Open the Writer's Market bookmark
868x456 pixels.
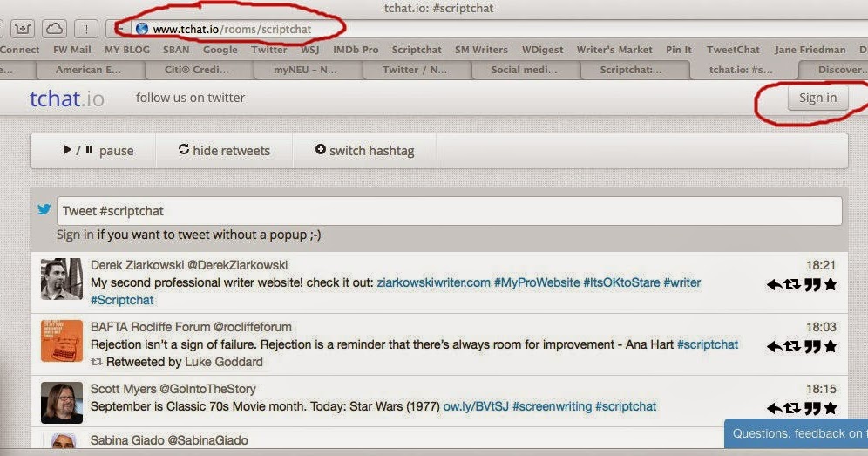(614, 50)
